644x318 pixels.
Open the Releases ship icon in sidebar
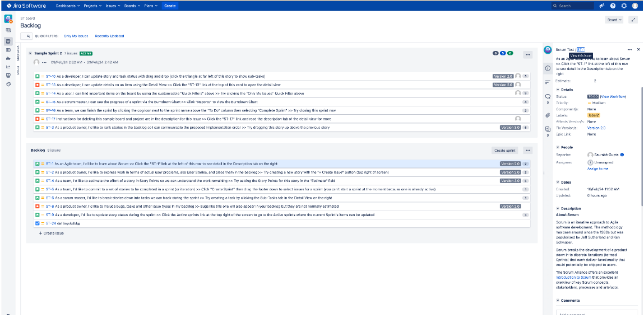[8, 58]
